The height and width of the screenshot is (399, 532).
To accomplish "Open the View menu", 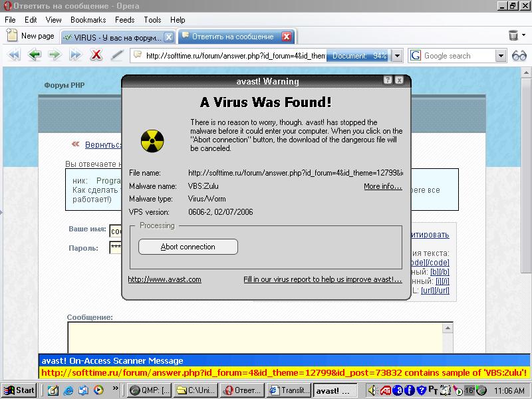I will point(54,20).
